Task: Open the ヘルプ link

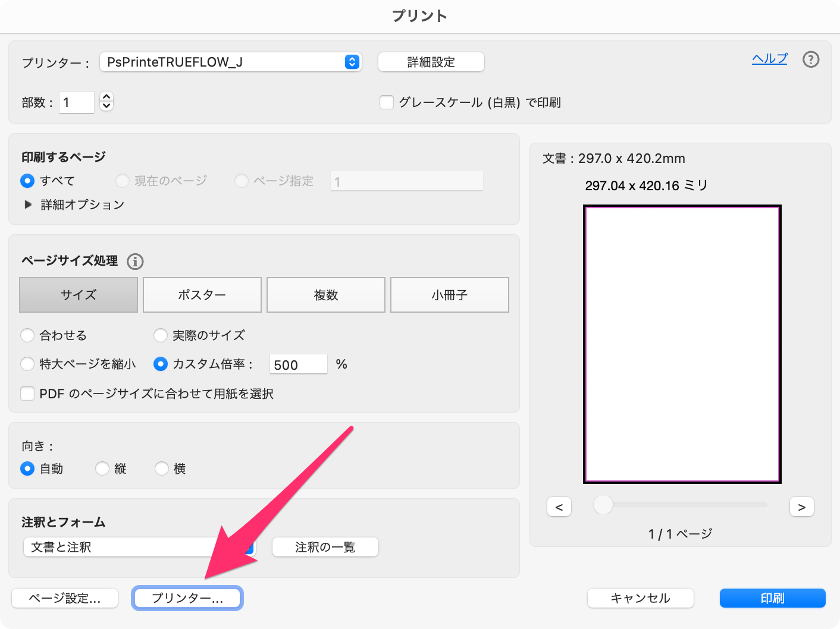Action: click(x=769, y=58)
